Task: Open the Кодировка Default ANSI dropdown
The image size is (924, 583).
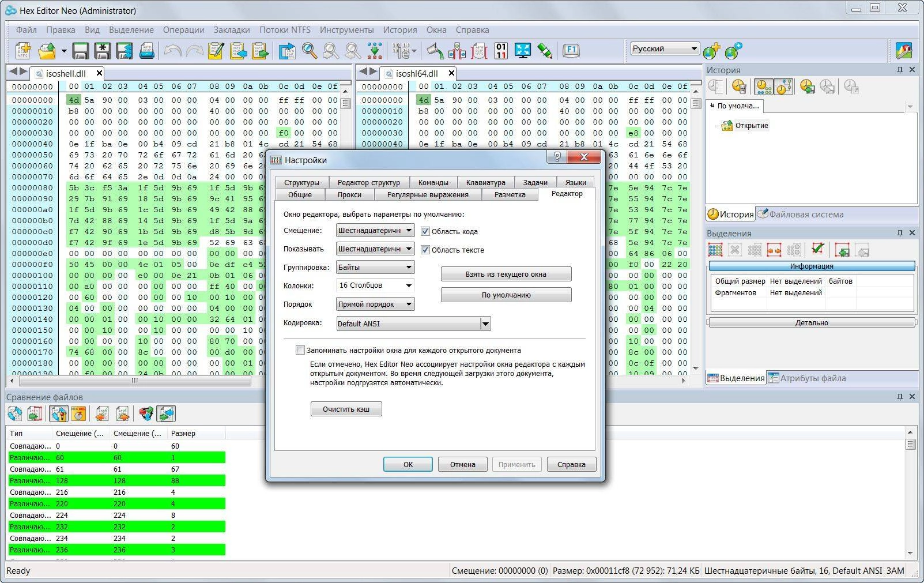Action: 413,324
